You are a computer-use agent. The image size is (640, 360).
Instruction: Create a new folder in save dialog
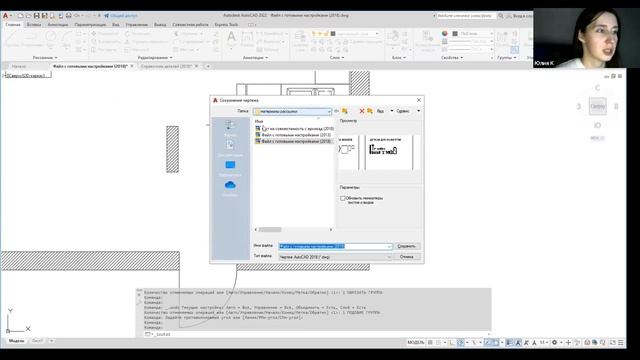point(370,111)
